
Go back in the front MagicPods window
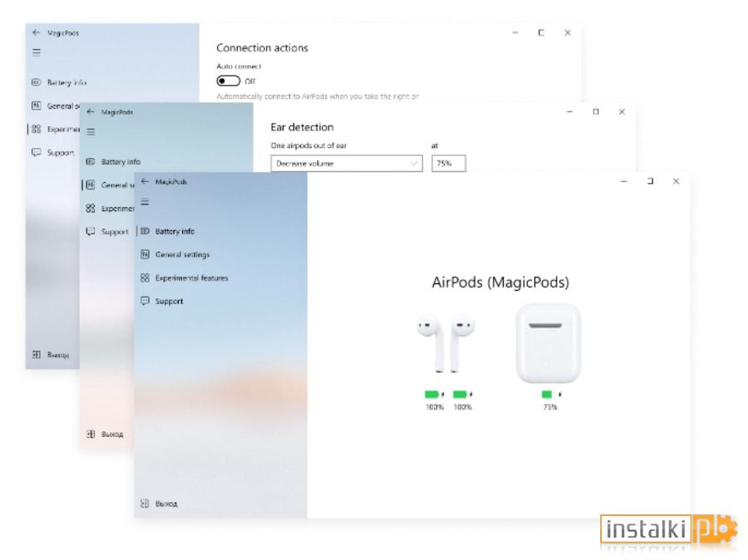(x=145, y=181)
